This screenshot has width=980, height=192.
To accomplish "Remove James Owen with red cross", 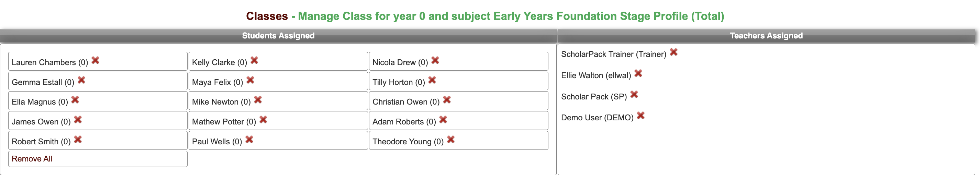I will (78, 120).
